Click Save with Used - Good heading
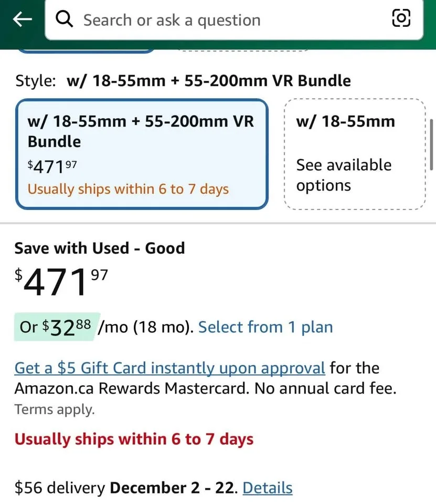 [x=99, y=248]
